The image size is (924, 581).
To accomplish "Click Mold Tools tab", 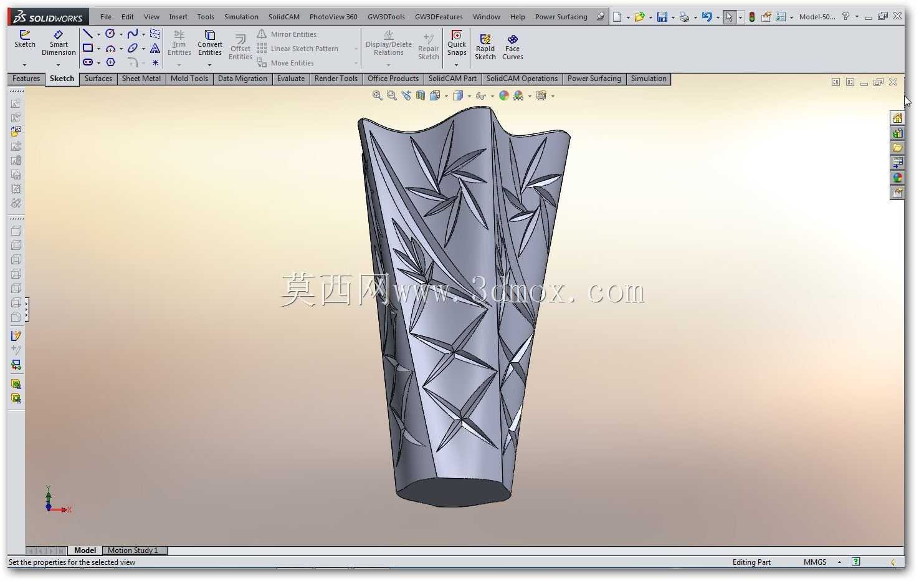I will coord(189,79).
